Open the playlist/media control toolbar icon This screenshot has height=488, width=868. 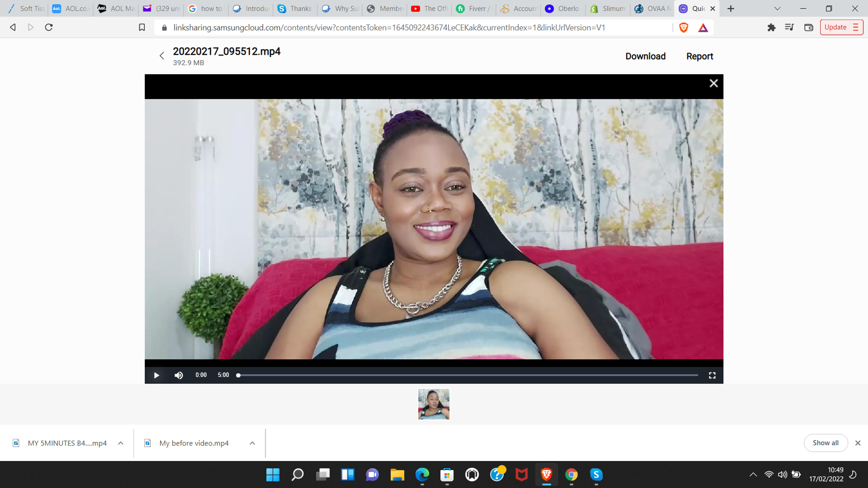click(789, 27)
